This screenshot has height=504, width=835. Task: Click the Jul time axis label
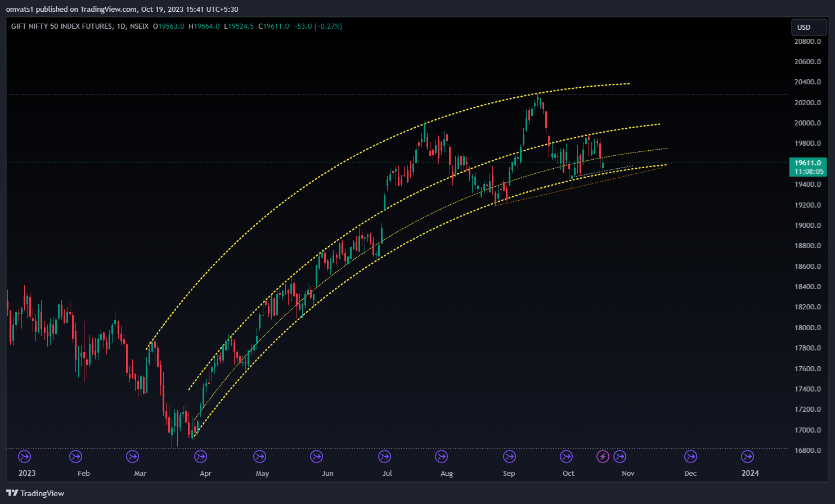(387, 474)
